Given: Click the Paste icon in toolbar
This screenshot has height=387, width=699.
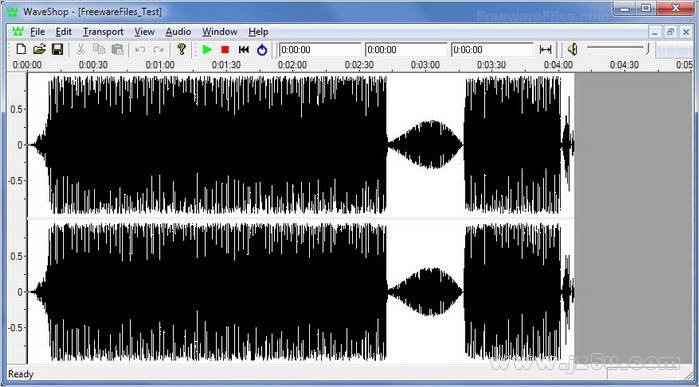Looking at the screenshot, I should [x=117, y=49].
